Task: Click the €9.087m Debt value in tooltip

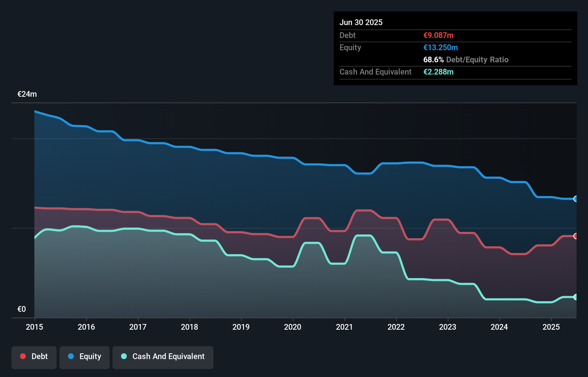Action: 438,35
